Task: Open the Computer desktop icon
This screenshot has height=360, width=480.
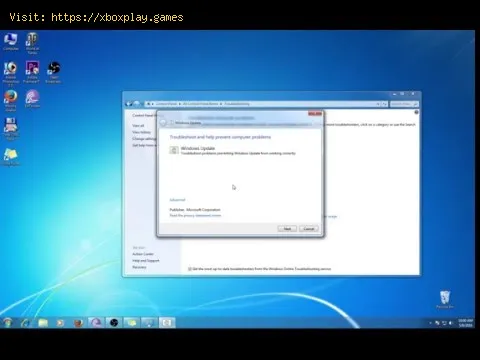Action: coord(11,42)
